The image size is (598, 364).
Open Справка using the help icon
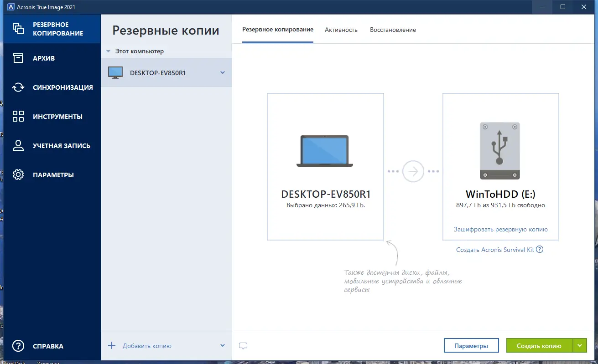pyautogui.click(x=18, y=346)
